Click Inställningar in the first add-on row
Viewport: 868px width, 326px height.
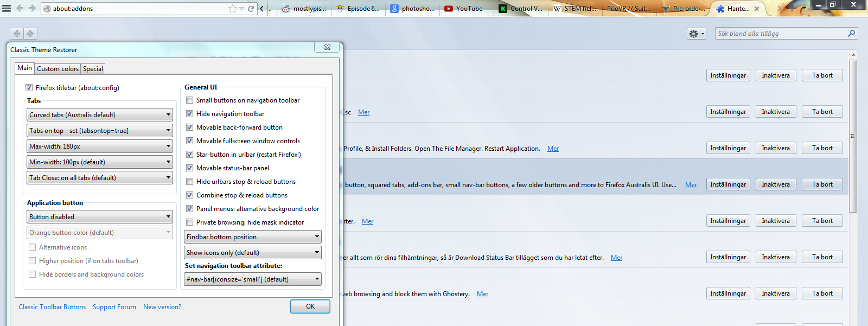tap(728, 75)
